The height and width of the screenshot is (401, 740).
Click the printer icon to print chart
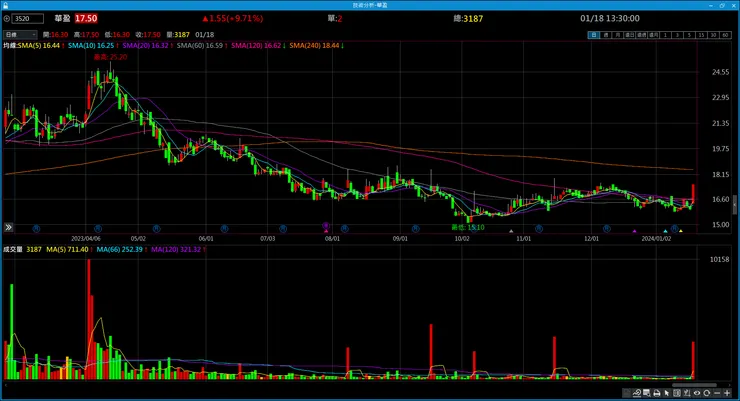click(657, 393)
